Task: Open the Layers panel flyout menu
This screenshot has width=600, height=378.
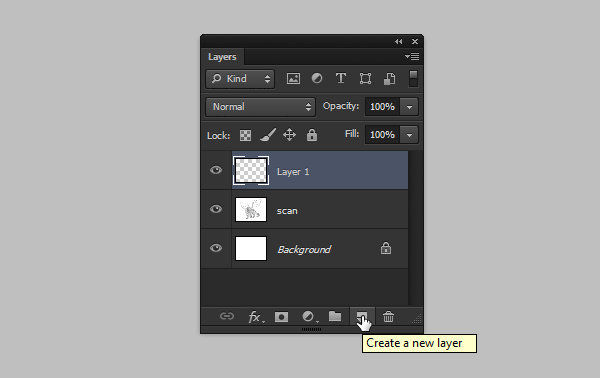Action: point(412,57)
